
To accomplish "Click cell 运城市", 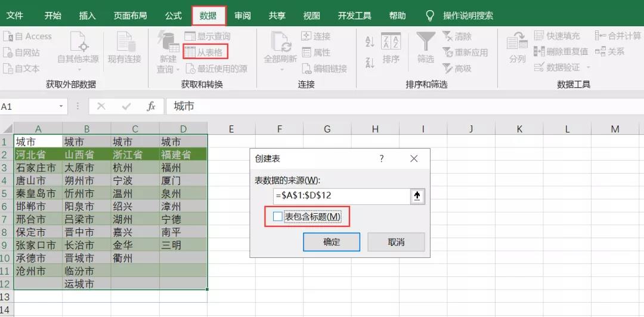I will [86, 284].
